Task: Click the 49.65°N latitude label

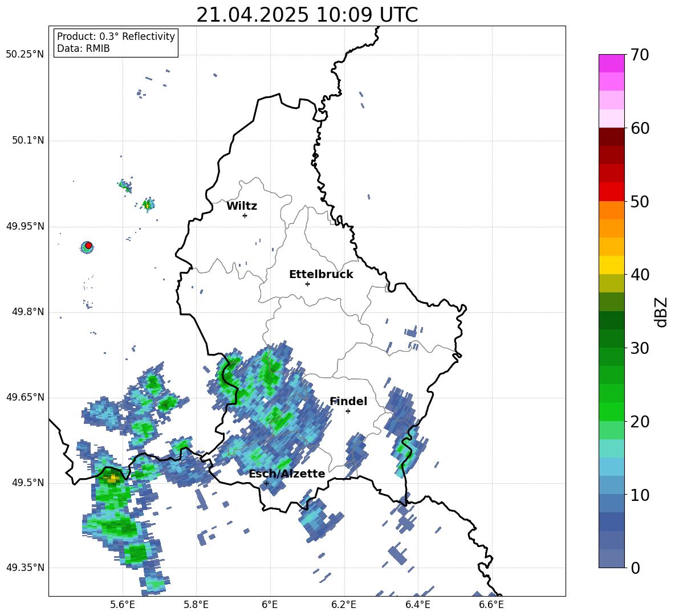Action: click(25, 397)
